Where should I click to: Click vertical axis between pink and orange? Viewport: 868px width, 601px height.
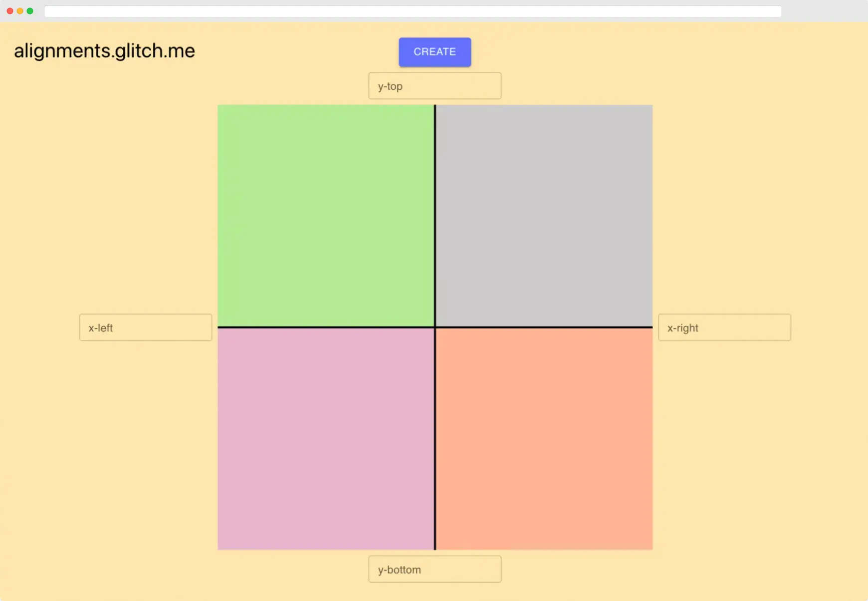click(435, 439)
